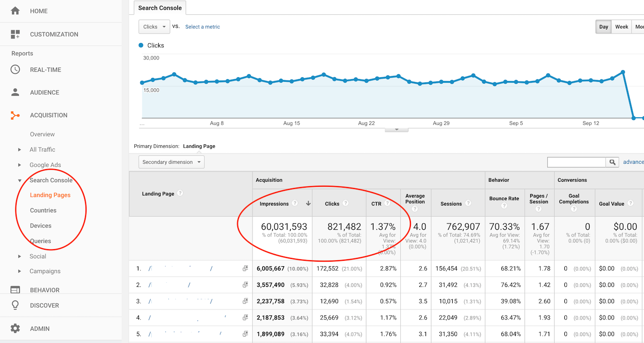Select Day chart granularity
This screenshot has width=644, height=343.
point(604,27)
